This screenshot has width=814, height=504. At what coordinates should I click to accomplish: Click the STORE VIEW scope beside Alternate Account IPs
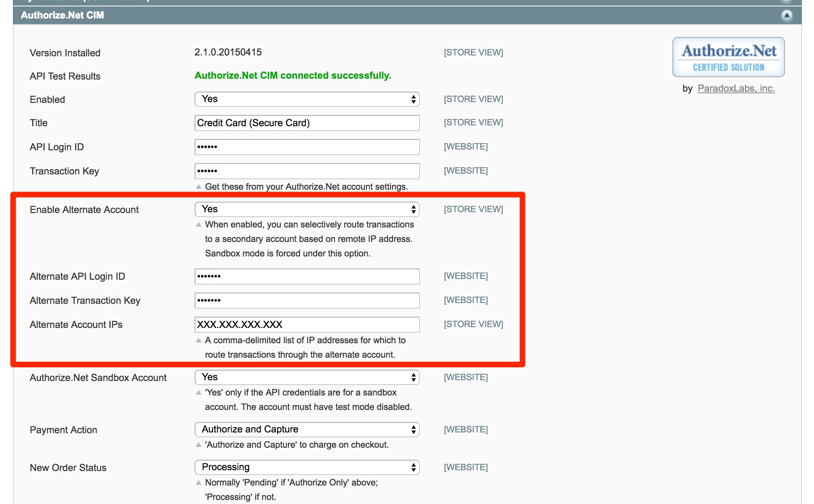point(473,324)
